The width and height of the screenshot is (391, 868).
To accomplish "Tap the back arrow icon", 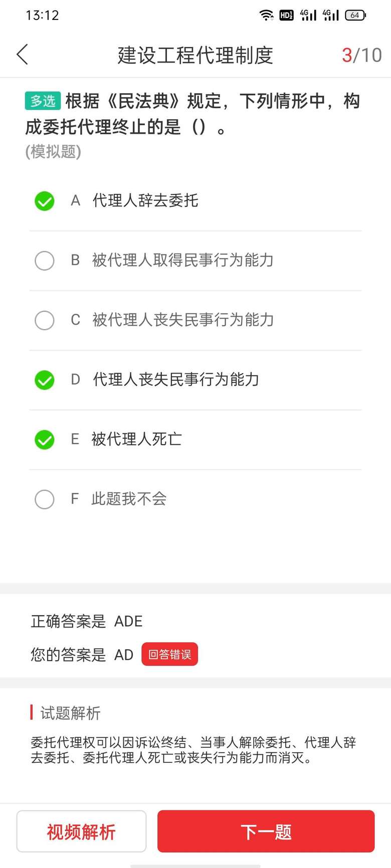I will (23, 55).
